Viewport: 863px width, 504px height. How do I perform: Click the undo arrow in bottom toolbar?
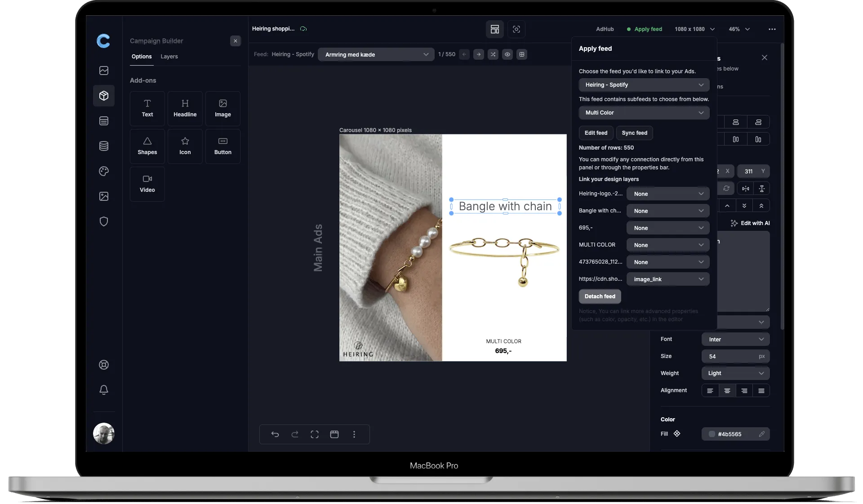(x=275, y=434)
